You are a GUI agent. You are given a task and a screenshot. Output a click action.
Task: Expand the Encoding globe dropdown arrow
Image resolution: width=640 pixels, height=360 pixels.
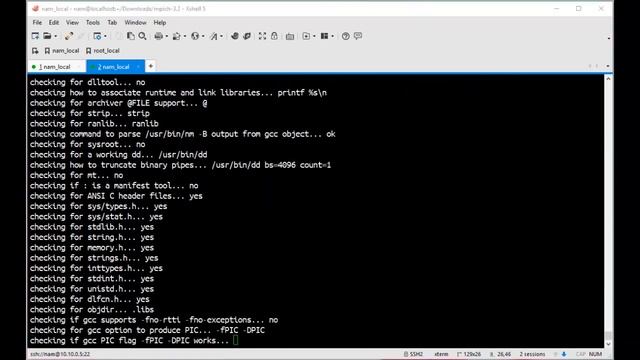203,36
